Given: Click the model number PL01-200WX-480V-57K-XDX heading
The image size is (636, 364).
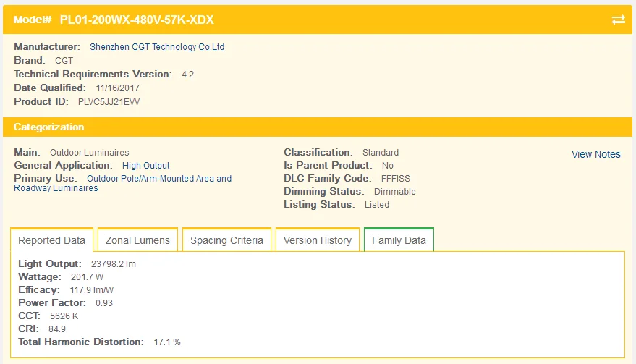Looking at the screenshot, I should [137, 20].
